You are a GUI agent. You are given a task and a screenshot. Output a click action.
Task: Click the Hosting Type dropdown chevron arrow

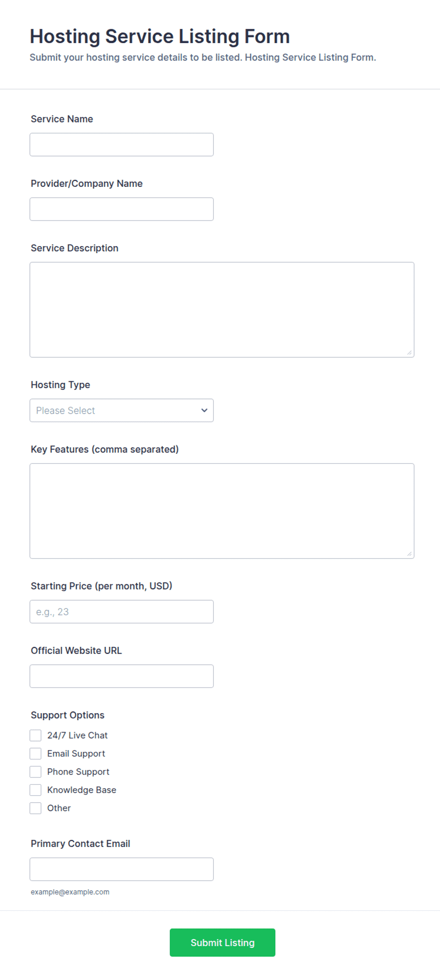204,410
